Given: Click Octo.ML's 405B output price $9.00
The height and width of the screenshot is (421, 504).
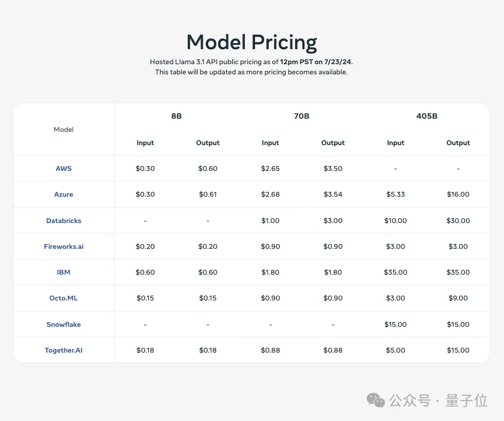Looking at the screenshot, I should pyautogui.click(x=458, y=298).
